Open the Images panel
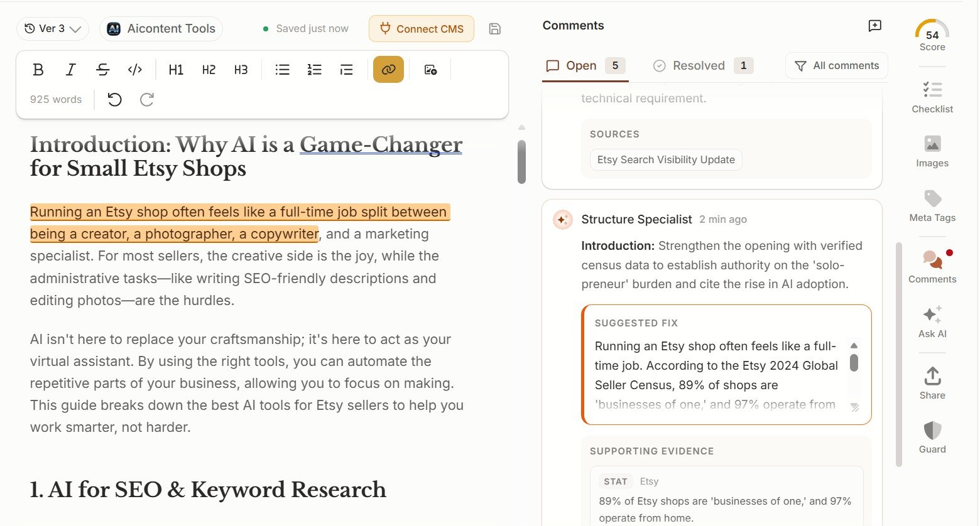The image size is (980, 526). coord(932,151)
